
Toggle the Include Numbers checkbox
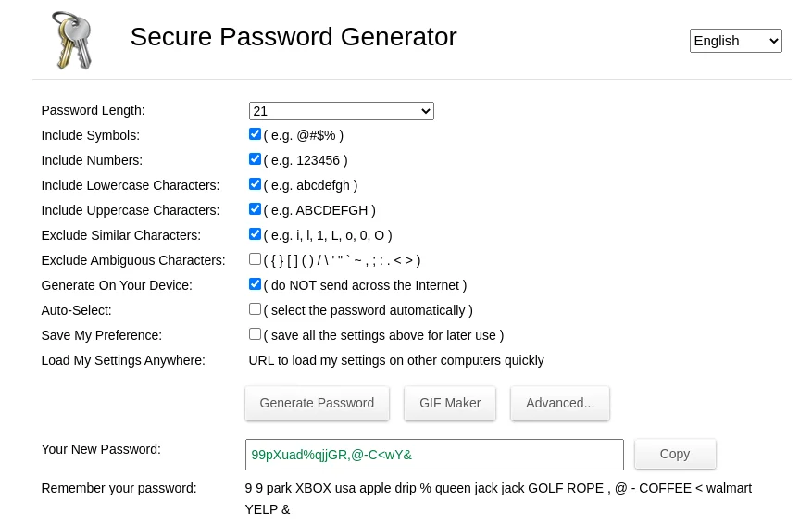click(255, 159)
